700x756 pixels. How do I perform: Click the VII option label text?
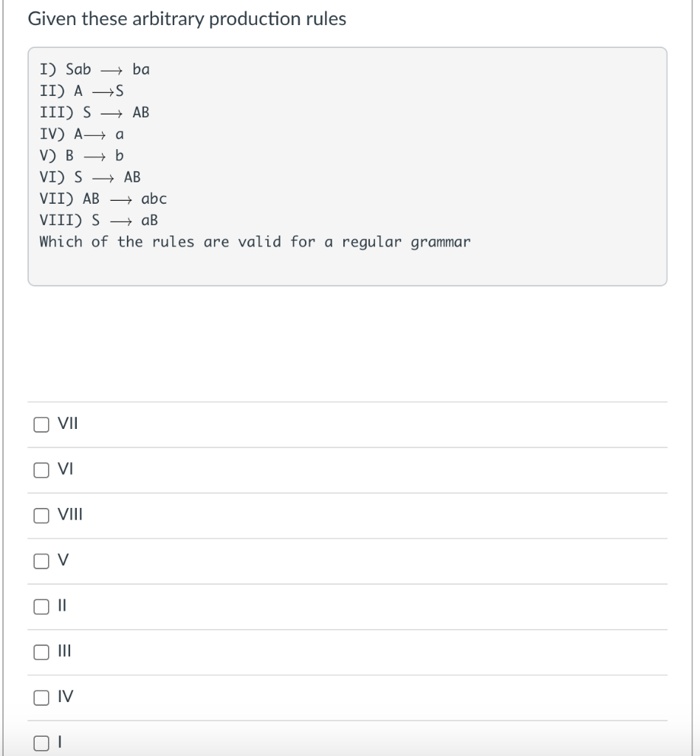click(x=68, y=424)
